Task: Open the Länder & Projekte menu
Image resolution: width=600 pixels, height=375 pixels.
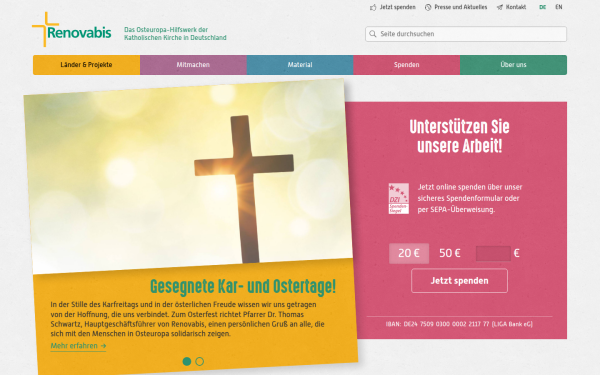Action: coord(86,65)
